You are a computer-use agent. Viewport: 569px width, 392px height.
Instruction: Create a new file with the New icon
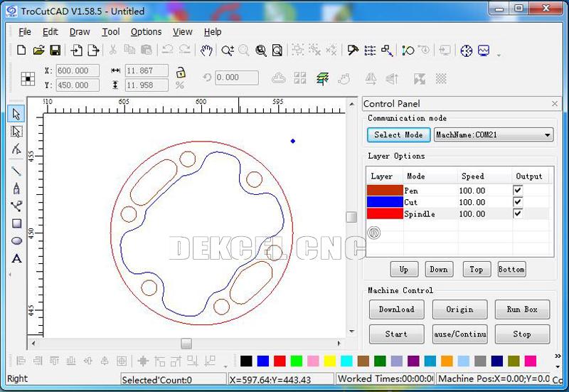click(x=21, y=50)
